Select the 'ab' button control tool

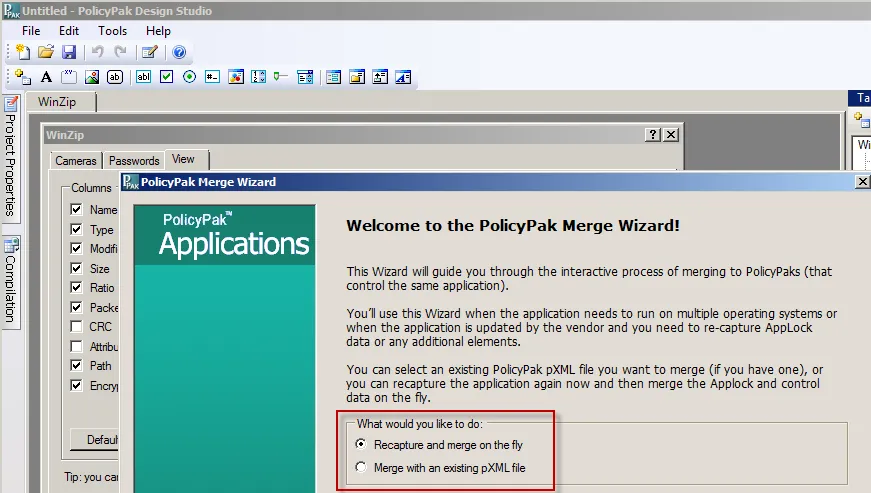(114, 77)
